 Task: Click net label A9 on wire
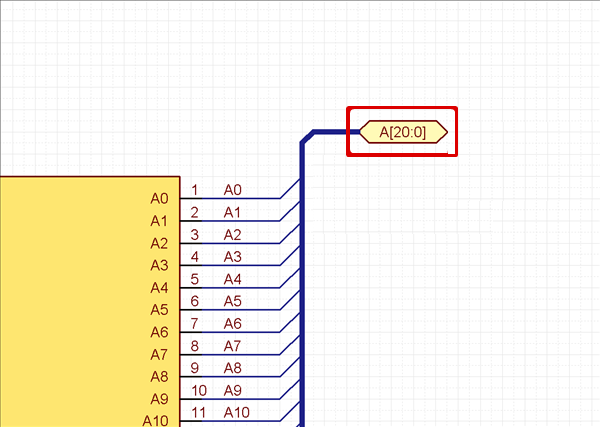[x=233, y=391]
